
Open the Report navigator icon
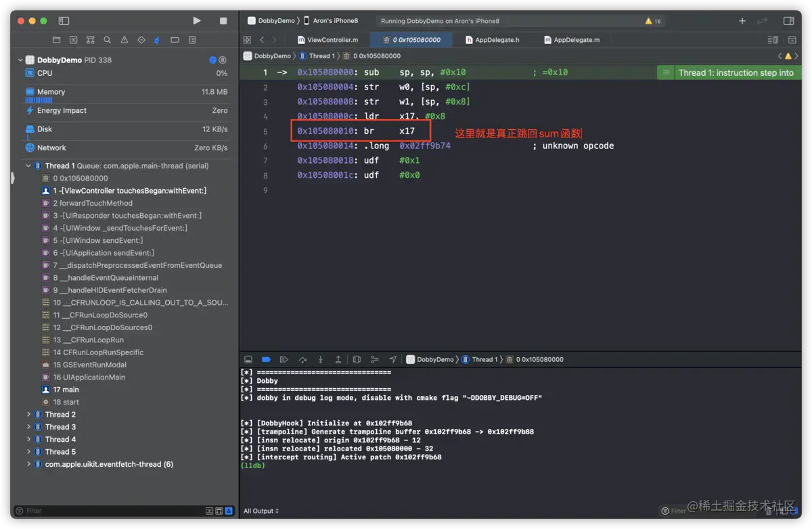(192, 40)
